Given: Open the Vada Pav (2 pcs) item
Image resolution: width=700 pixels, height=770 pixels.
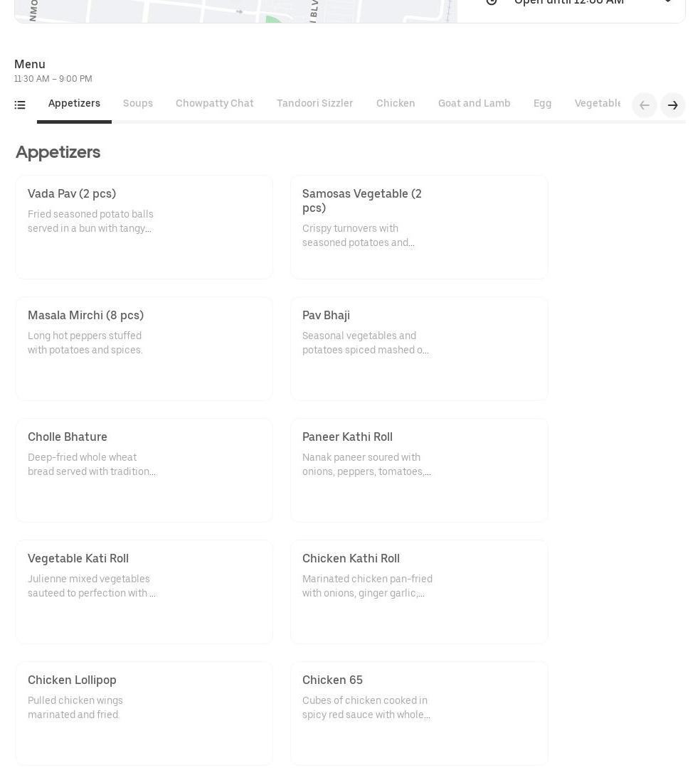Looking at the screenshot, I should [x=144, y=227].
